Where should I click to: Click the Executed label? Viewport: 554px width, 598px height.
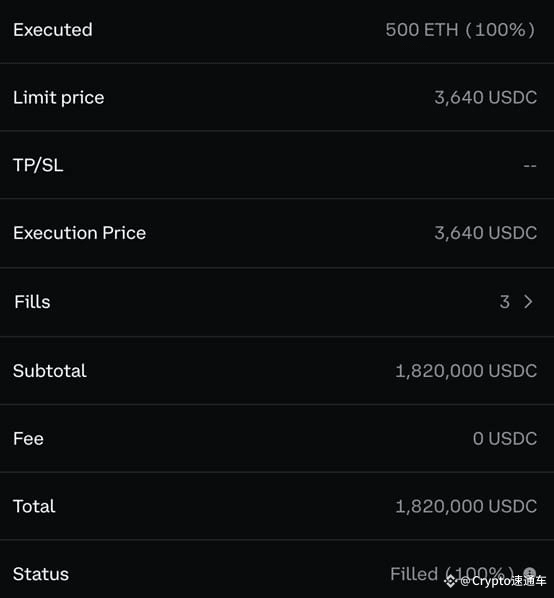pyautogui.click(x=53, y=30)
